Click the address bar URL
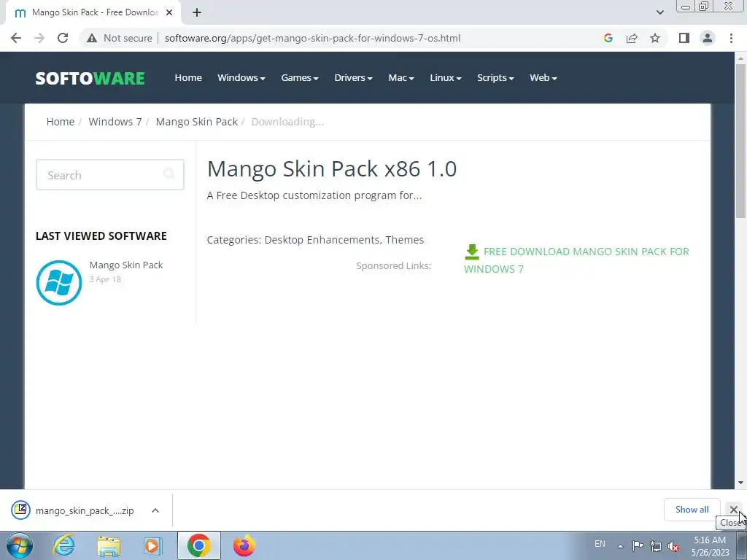The width and height of the screenshot is (747, 560). click(312, 38)
